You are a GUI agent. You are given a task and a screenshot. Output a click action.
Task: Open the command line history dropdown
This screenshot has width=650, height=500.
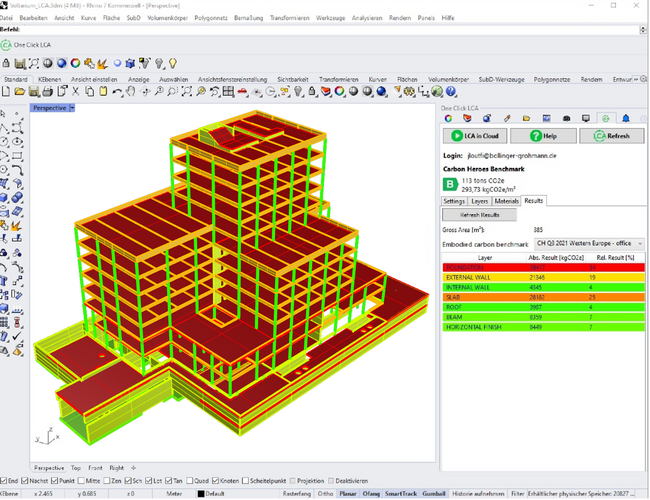pos(643,30)
